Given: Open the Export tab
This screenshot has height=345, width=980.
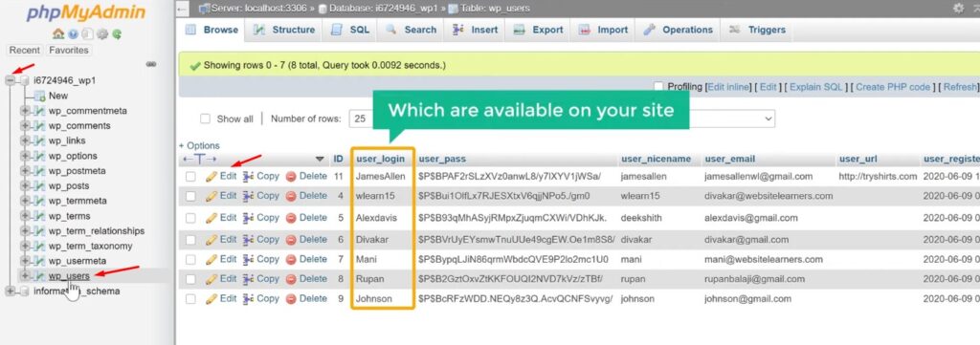Looking at the screenshot, I should (x=538, y=30).
